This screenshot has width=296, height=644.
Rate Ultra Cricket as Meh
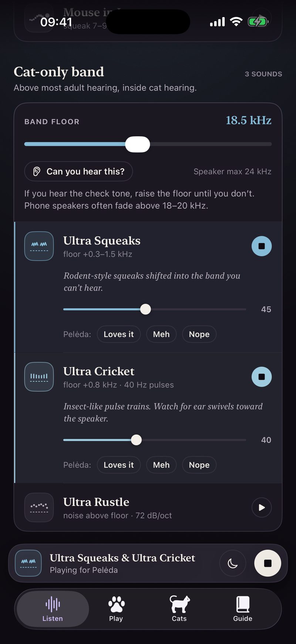click(161, 465)
